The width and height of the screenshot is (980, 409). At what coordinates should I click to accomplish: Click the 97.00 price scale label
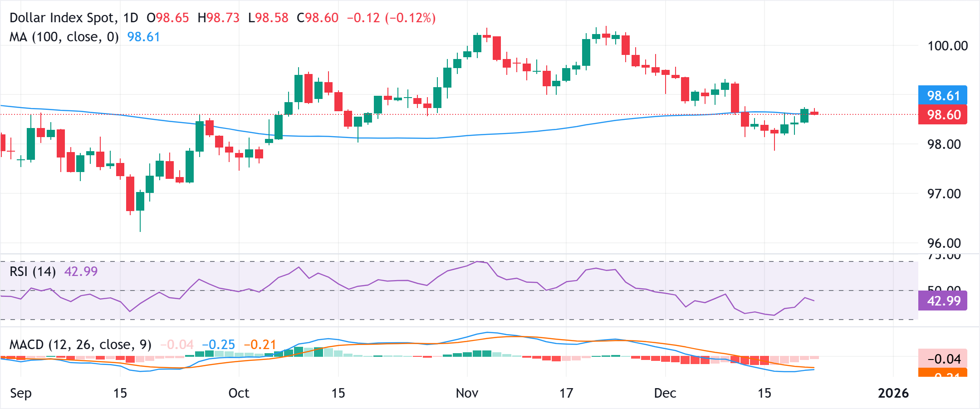point(944,194)
